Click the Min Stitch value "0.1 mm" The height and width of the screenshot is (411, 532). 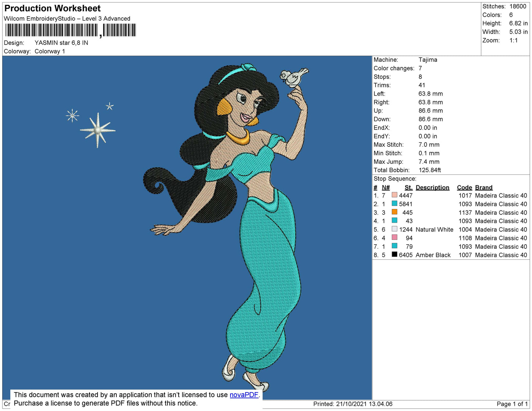[x=429, y=153]
